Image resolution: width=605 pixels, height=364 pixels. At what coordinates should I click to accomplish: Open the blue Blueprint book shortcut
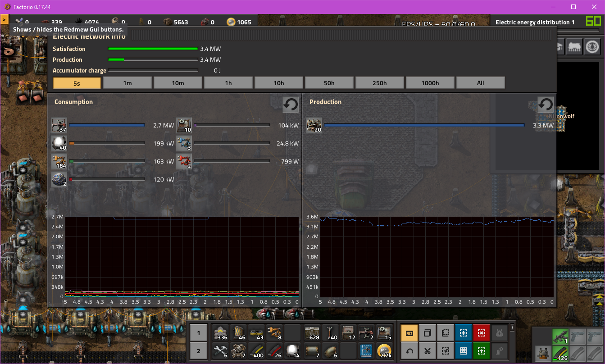(464, 350)
